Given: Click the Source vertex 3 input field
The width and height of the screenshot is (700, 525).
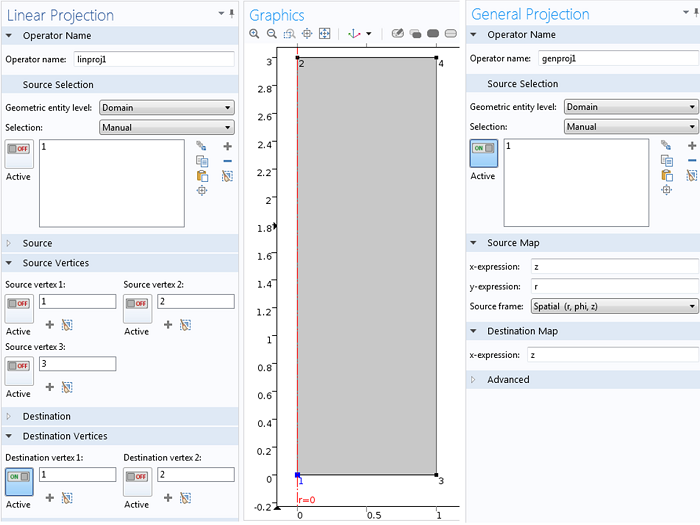Looking at the screenshot, I should pos(77,364).
